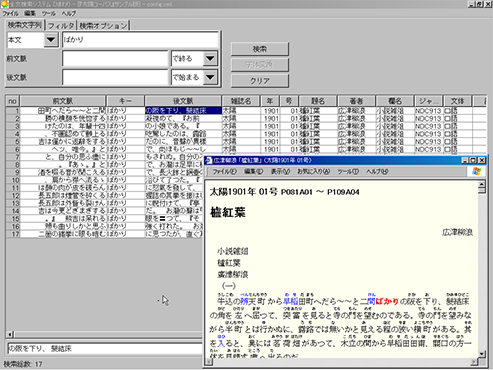This screenshot has height=370, width=493.
Task: Click the 検索 button
Action: coord(260,49)
